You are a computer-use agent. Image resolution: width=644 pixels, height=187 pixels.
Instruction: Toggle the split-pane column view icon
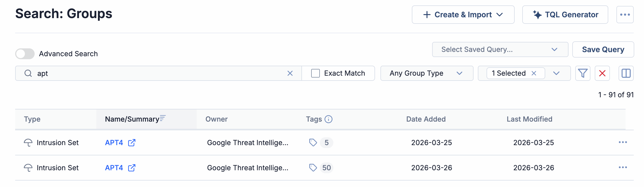coord(626,73)
